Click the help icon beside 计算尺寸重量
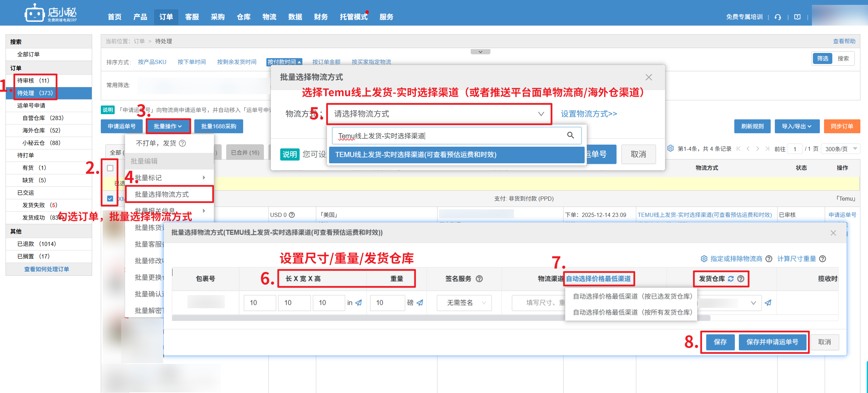 click(823, 259)
